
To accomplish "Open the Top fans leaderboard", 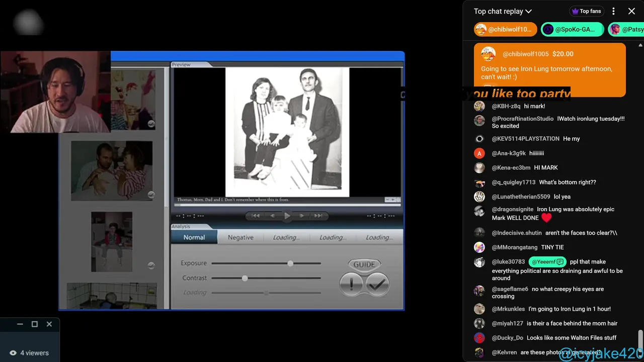I will click(586, 11).
